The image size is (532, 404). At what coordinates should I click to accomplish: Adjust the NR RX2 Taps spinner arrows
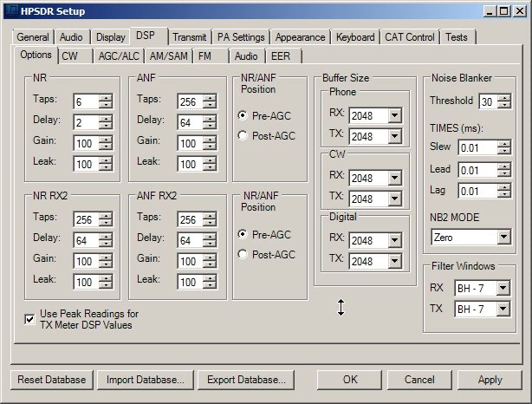tap(106, 219)
